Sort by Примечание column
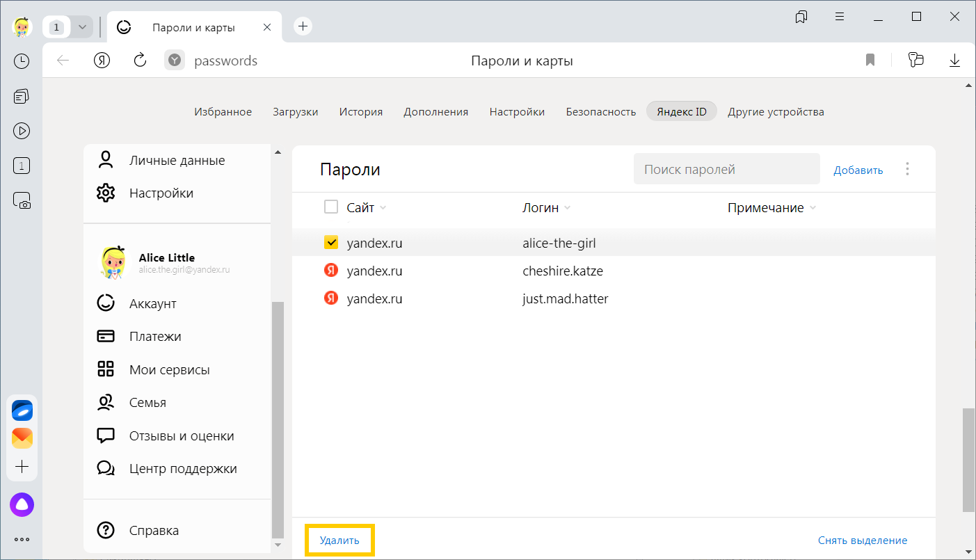976x560 pixels. coord(771,208)
